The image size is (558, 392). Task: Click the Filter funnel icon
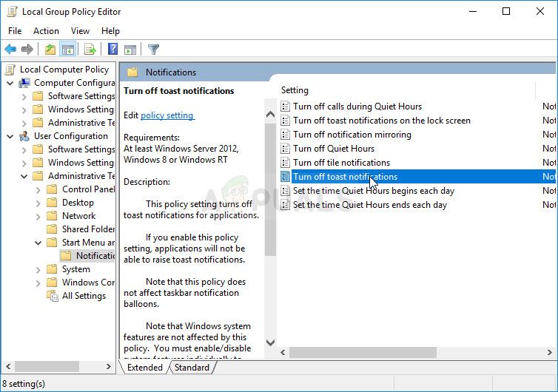[153, 49]
